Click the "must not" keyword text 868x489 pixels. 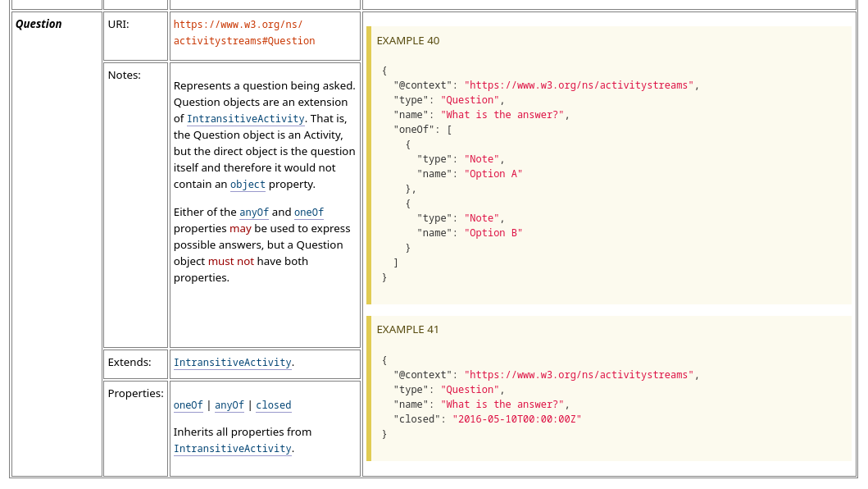[x=231, y=262]
